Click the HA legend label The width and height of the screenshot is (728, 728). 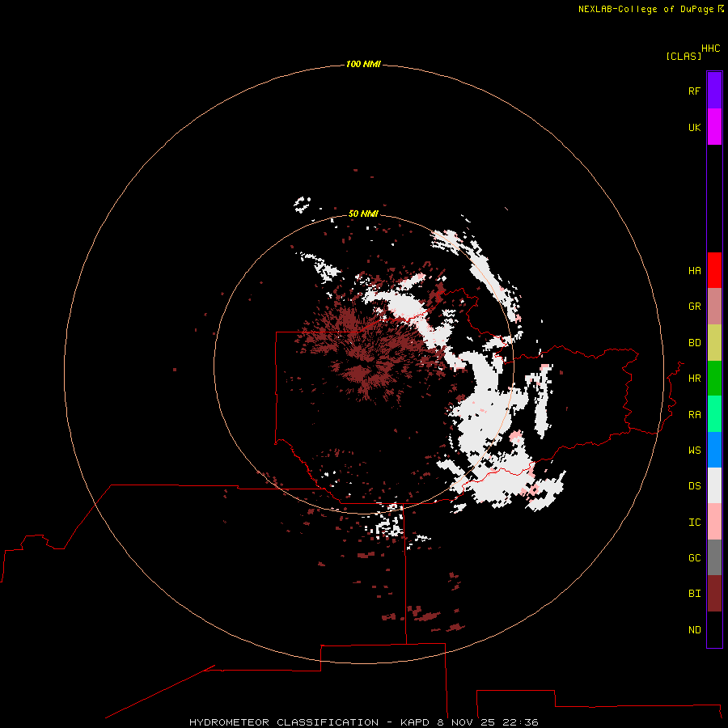click(x=694, y=271)
